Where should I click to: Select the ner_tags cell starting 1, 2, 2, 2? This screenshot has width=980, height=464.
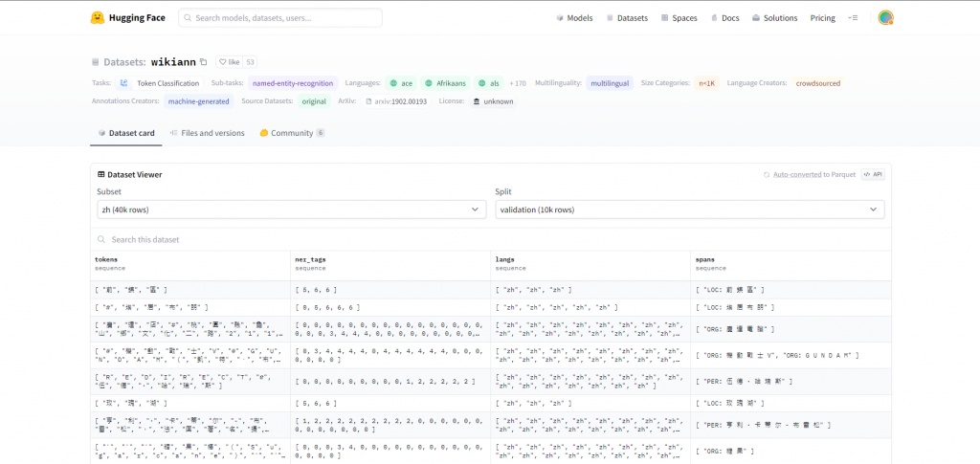coord(390,426)
